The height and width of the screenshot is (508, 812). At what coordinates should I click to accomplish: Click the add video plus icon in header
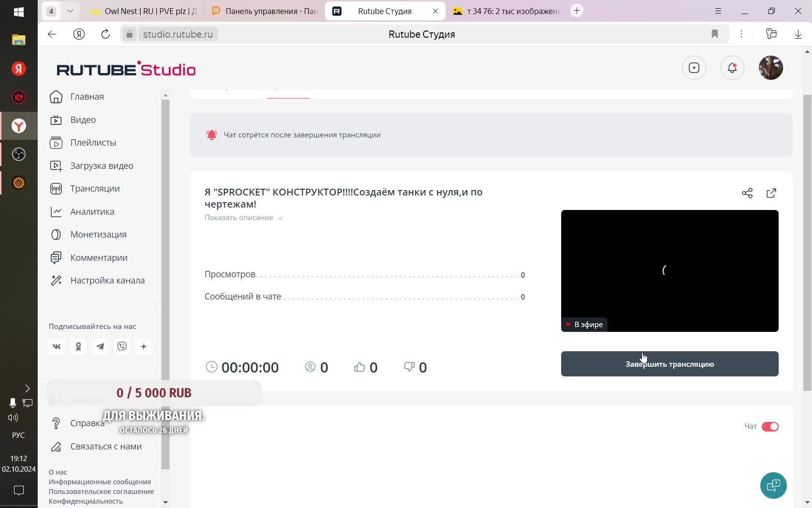pos(694,68)
